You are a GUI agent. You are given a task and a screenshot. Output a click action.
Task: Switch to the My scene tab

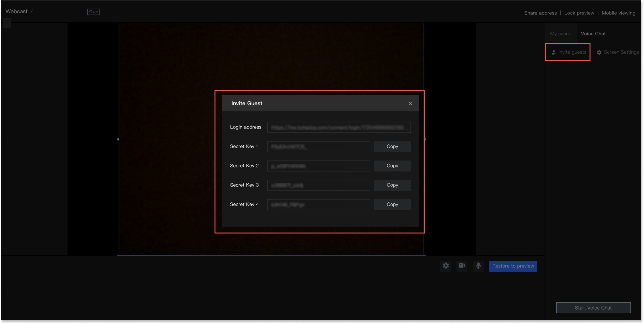pyautogui.click(x=561, y=34)
